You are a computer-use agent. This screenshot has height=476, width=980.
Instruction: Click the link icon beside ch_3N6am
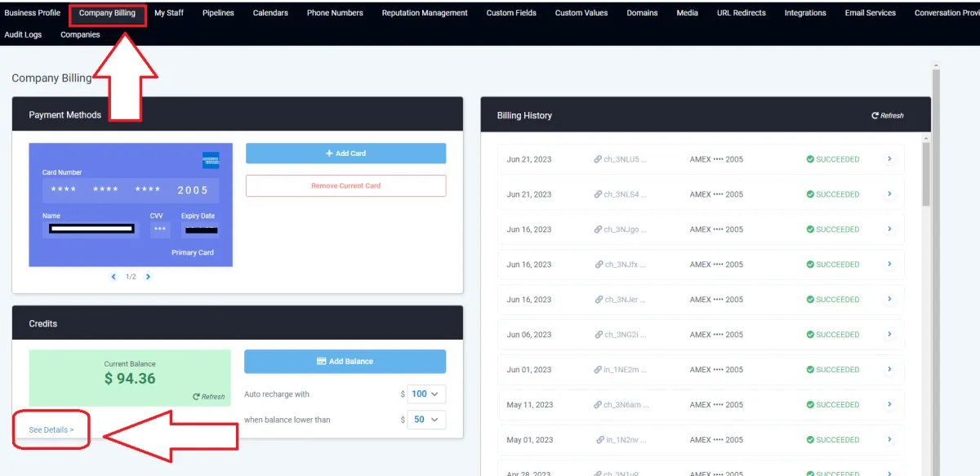pos(598,405)
